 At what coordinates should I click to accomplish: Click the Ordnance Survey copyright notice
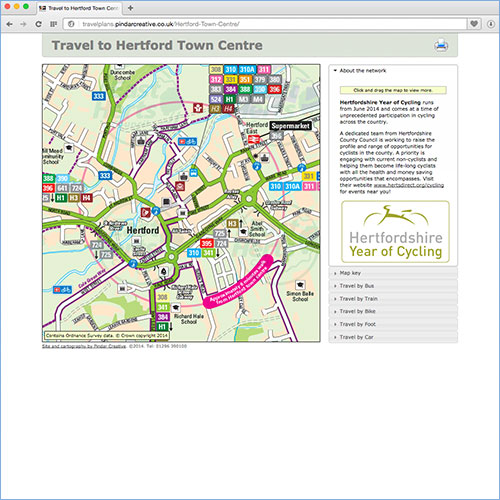click(x=107, y=335)
